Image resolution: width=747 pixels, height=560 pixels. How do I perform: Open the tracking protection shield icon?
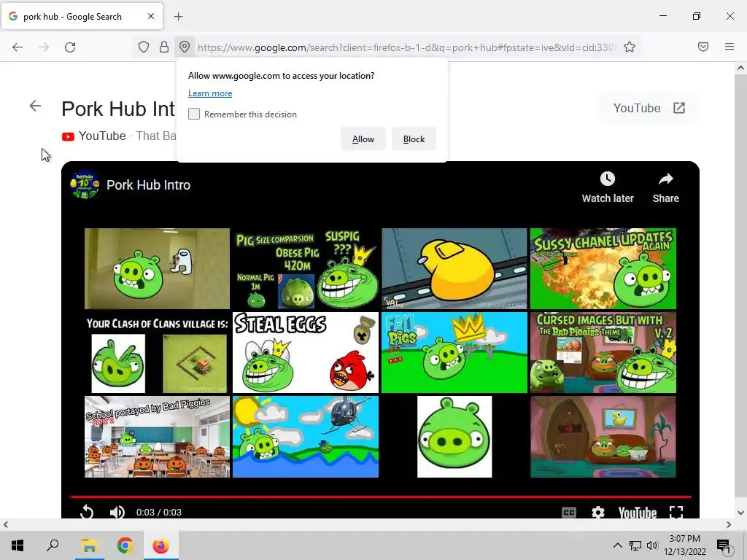(x=144, y=47)
